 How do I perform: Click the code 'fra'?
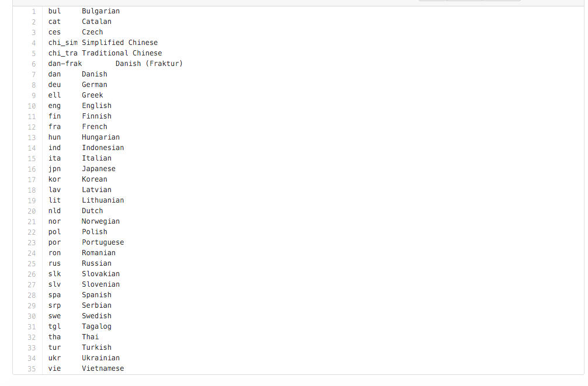click(54, 127)
